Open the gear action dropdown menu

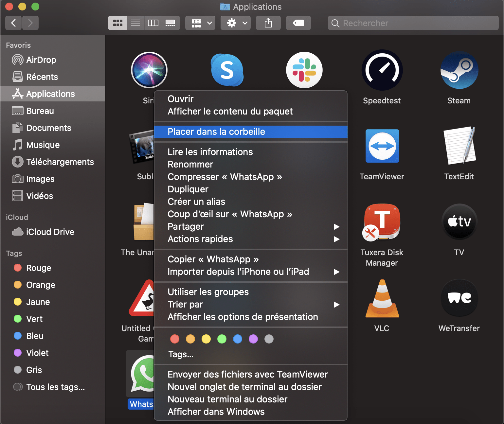pyautogui.click(x=236, y=23)
